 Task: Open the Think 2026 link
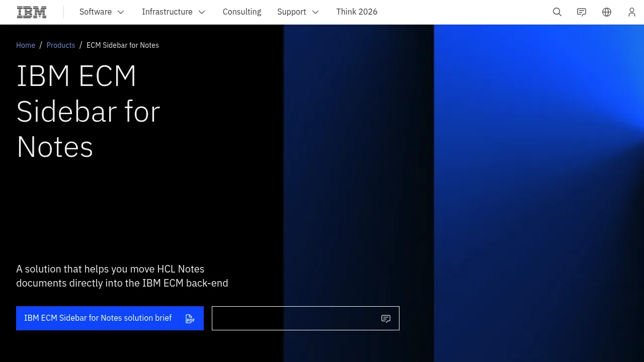click(x=357, y=12)
